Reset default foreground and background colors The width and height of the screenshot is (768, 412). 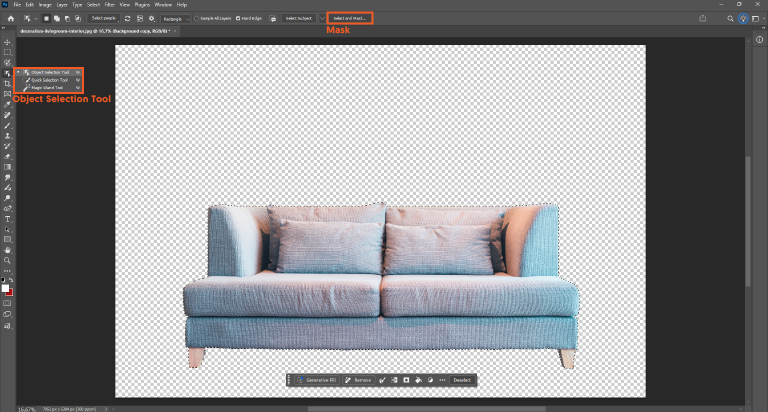[x=3, y=280]
